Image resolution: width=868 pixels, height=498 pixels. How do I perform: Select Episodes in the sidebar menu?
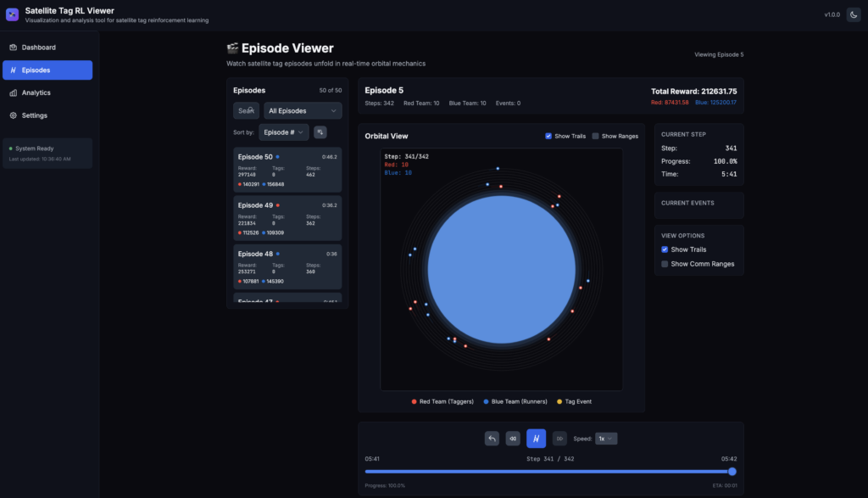click(47, 70)
